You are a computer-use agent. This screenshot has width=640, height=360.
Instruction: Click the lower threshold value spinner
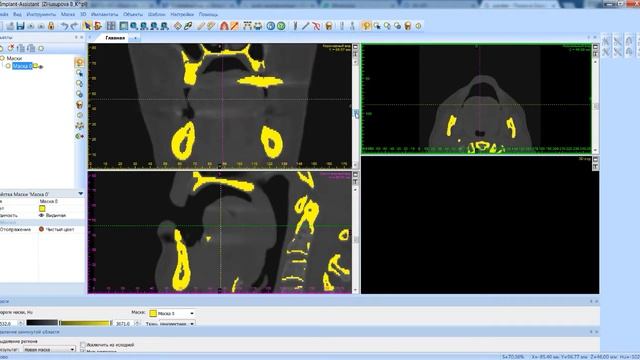(20, 323)
